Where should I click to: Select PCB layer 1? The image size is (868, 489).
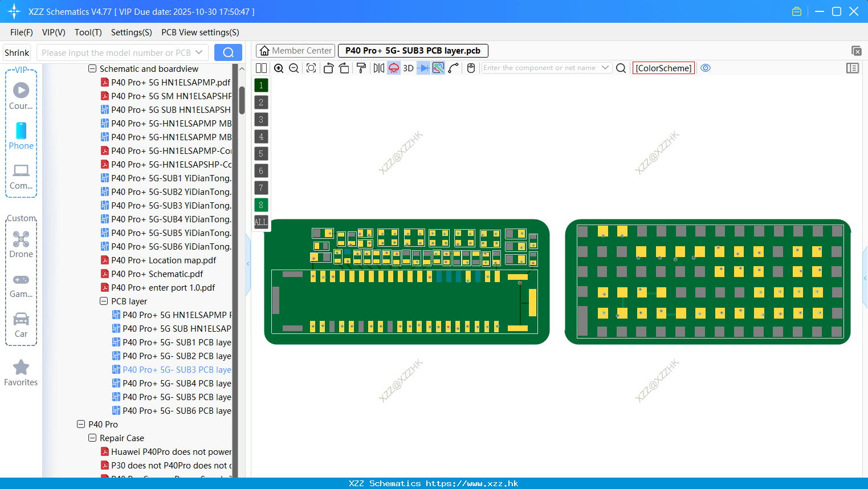261,85
